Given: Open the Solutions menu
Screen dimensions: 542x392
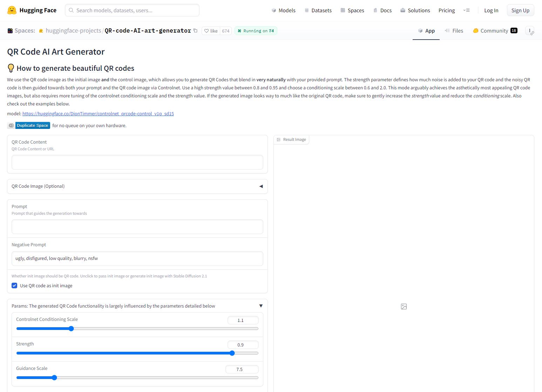Looking at the screenshot, I should tap(415, 11).
